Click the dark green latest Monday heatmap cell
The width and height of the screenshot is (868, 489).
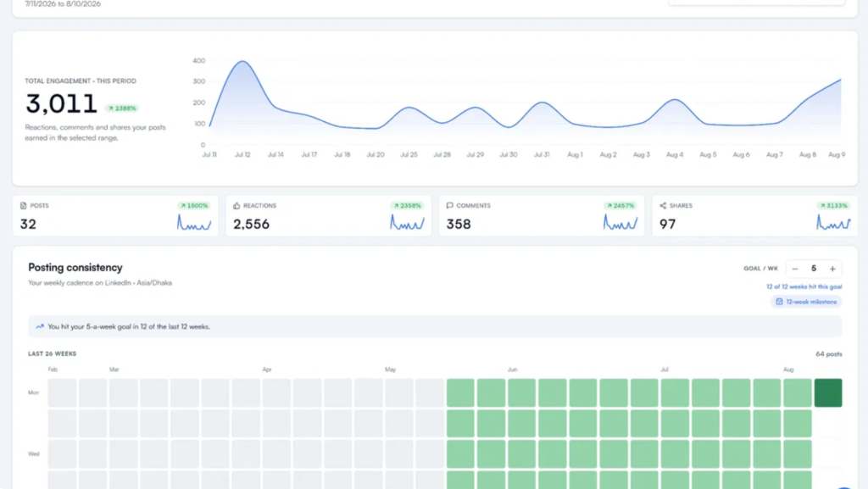827,392
